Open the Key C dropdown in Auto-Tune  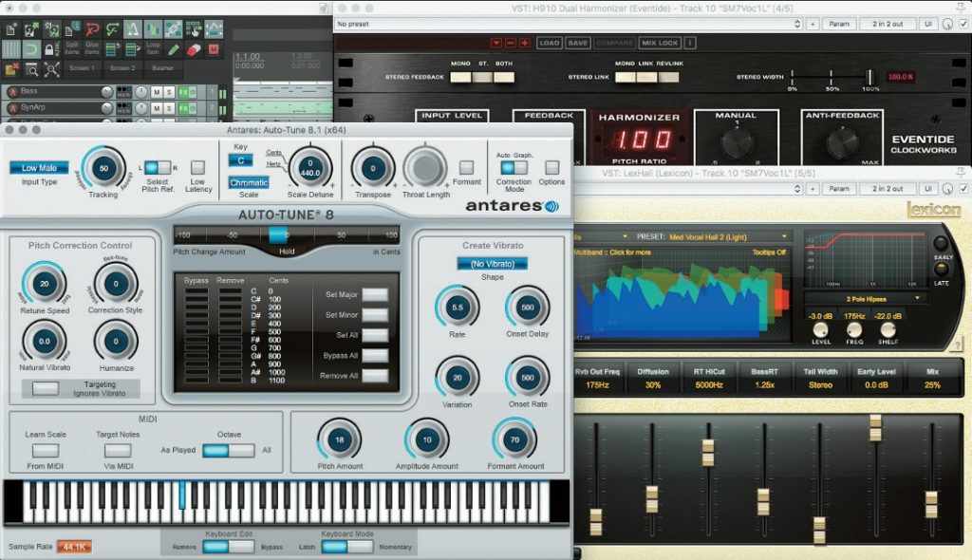click(x=240, y=160)
